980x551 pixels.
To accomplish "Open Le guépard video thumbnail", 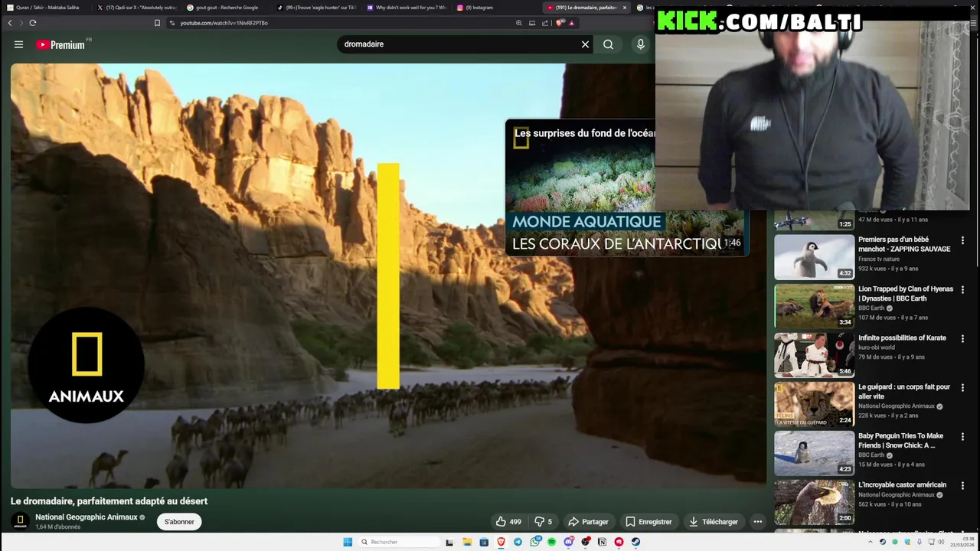I will pyautogui.click(x=814, y=404).
